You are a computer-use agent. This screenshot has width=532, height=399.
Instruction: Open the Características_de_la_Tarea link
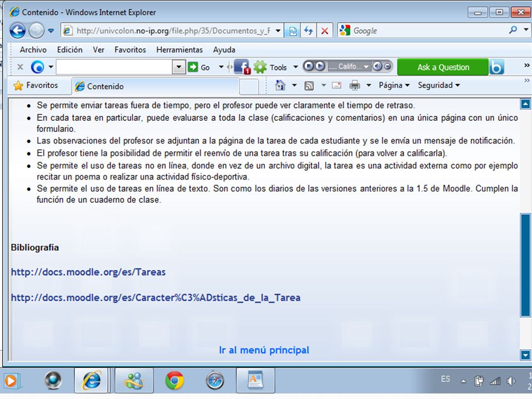(156, 298)
